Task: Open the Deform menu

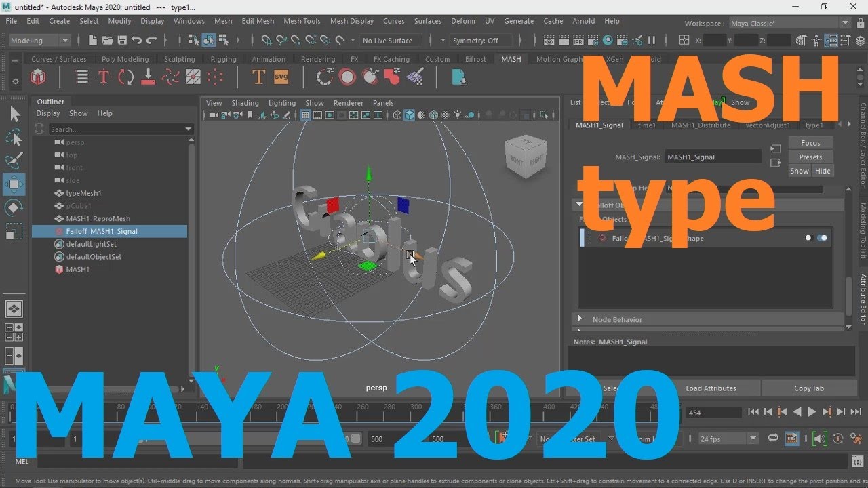Action: [x=463, y=21]
